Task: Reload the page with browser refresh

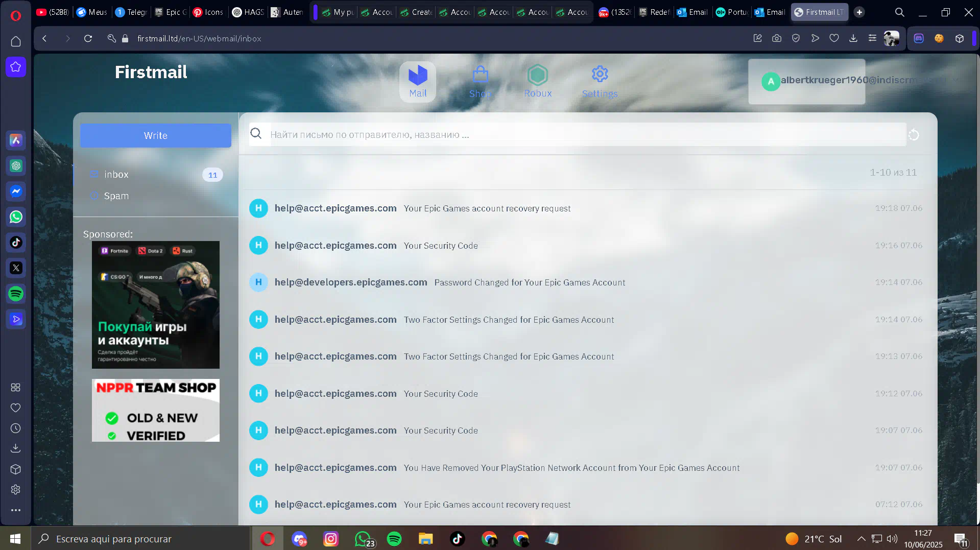Action: [x=88, y=38]
